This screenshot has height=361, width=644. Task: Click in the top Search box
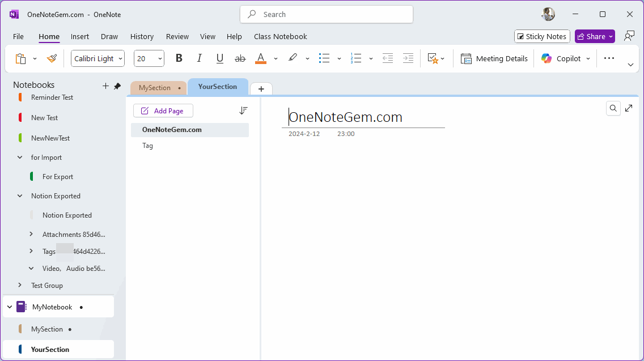pos(327,14)
